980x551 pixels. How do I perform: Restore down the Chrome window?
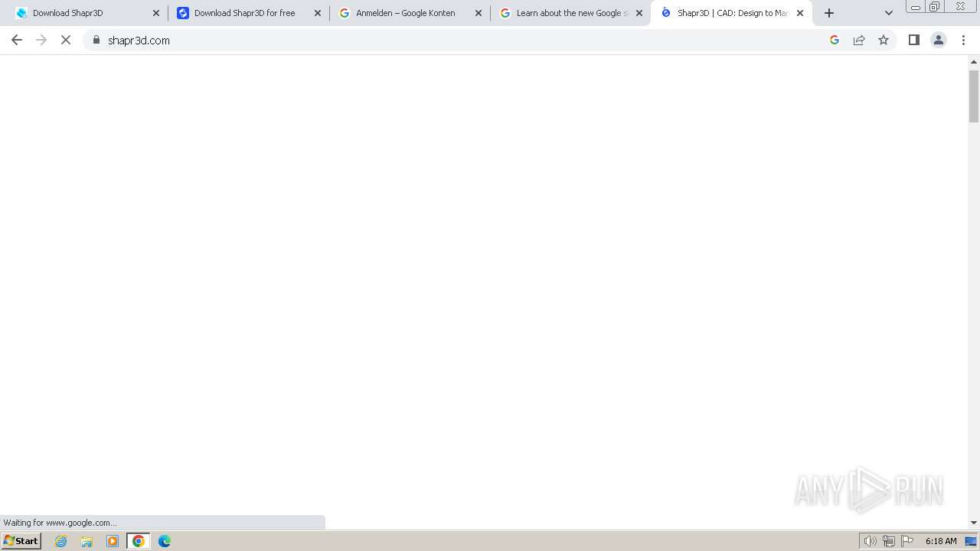pos(935,7)
